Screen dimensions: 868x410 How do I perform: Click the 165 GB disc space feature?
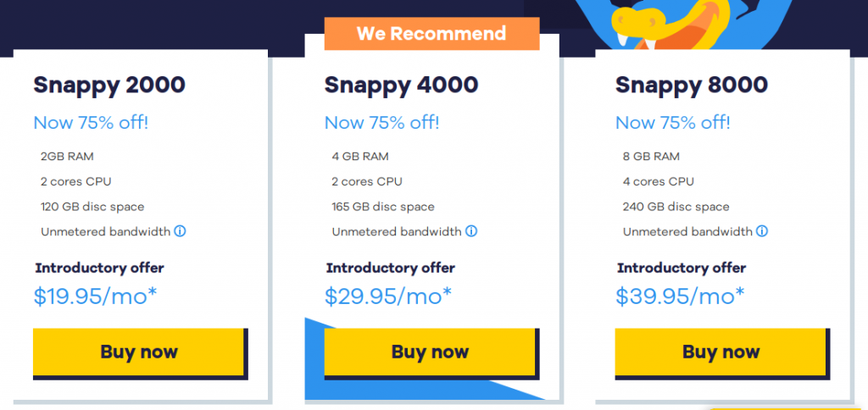pyautogui.click(x=383, y=207)
